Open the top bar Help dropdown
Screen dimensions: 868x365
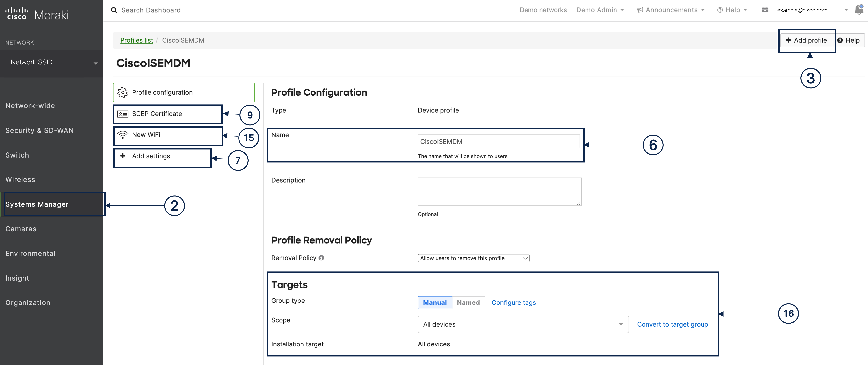[x=732, y=10]
